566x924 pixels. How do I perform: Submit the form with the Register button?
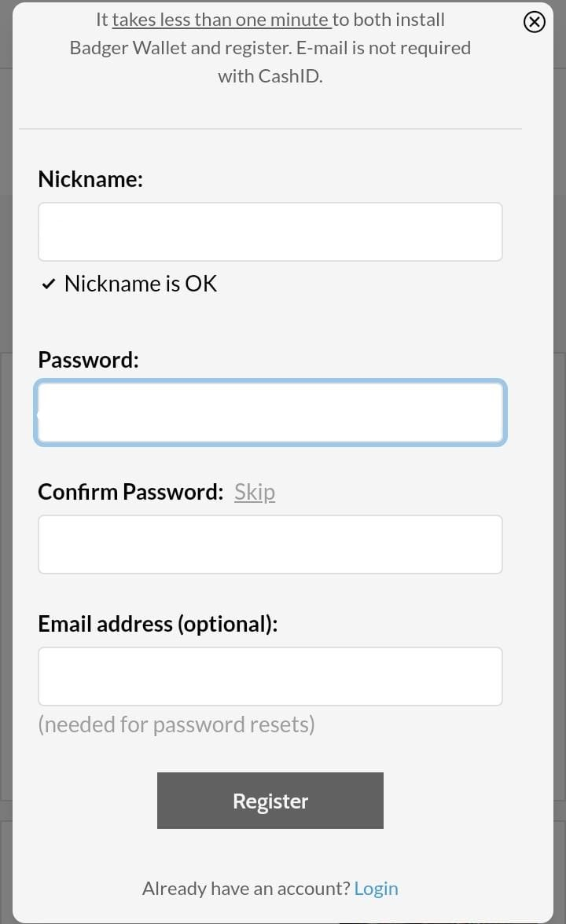(x=270, y=801)
